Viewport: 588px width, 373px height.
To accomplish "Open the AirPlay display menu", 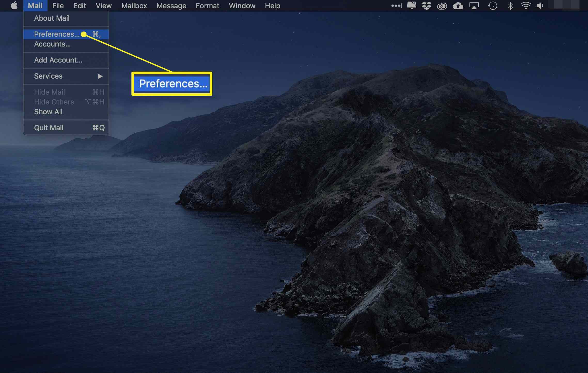I will click(474, 6).
